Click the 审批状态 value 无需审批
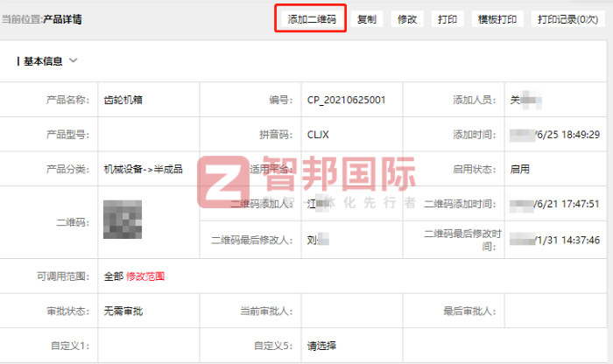Viewport: 613px width, 364px height. point(123,311)
